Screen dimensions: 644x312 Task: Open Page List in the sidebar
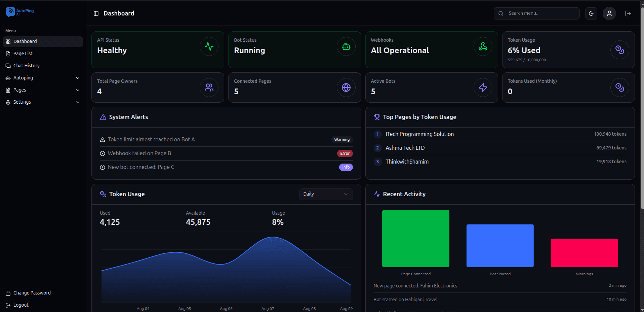click(x=43, y=54)
